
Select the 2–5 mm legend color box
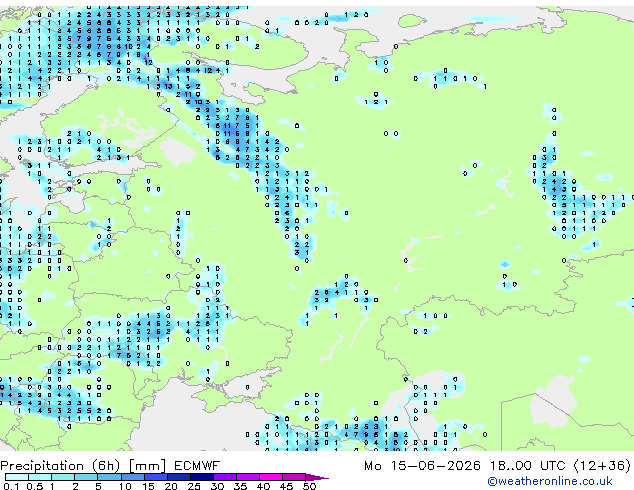pos(86,477)
